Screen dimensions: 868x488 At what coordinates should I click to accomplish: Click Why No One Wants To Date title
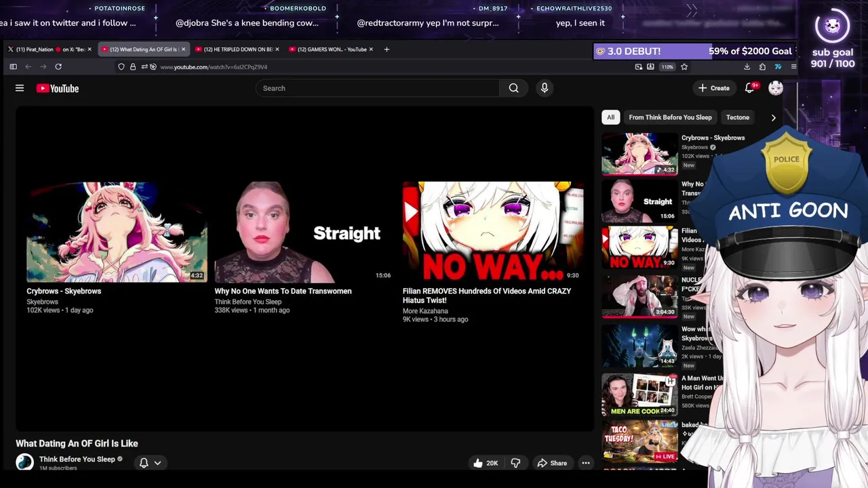(283, 291)
